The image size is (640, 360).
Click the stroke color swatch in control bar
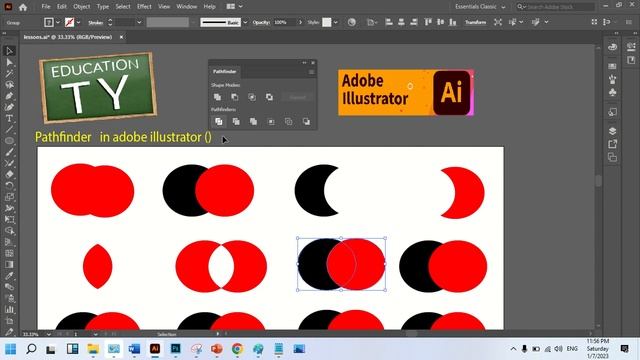click(70, 22)
